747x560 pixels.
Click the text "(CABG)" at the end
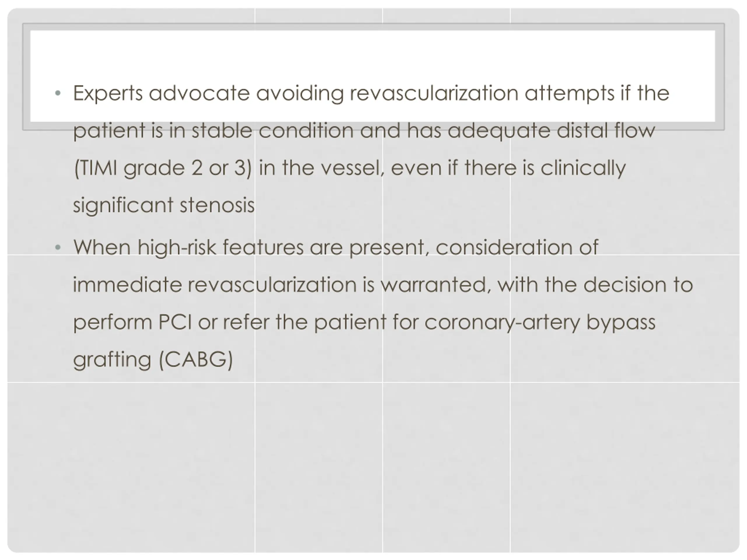[x=196, y=359]
